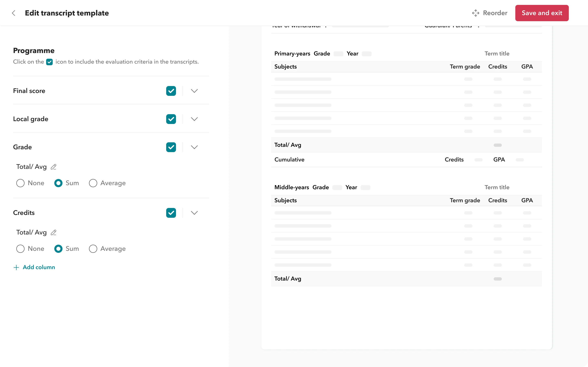Toggle the Credits checkbox off
Image resolution: width=588 pixels, height=367 pixels.
[171, 213]
